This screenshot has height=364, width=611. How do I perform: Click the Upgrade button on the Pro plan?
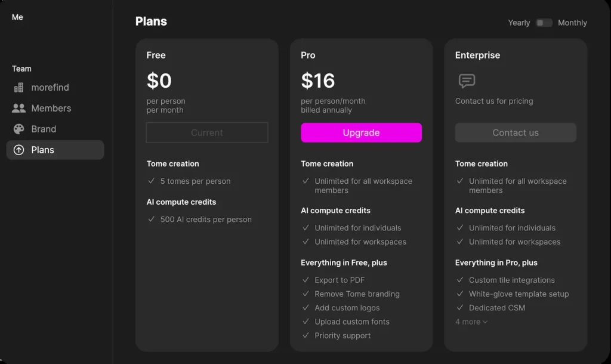361,132
